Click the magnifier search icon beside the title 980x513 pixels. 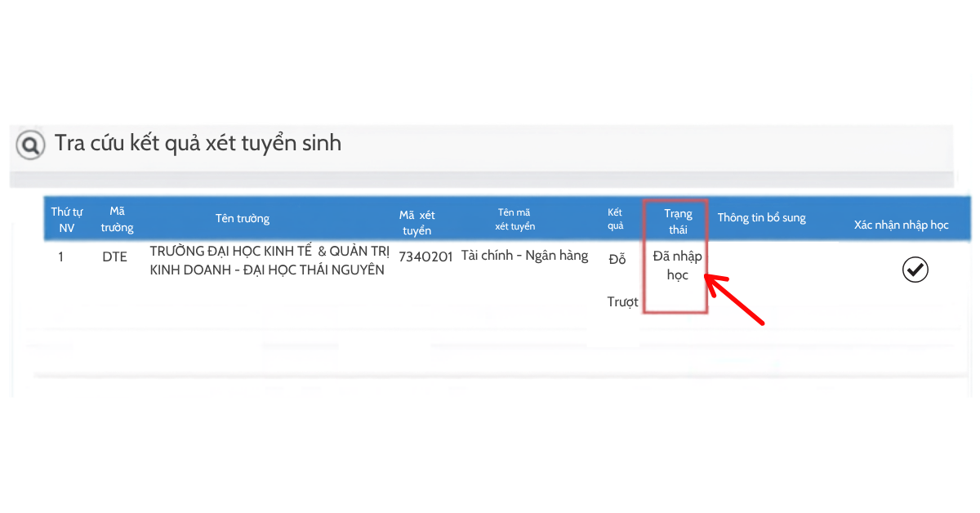pos(31,145)
